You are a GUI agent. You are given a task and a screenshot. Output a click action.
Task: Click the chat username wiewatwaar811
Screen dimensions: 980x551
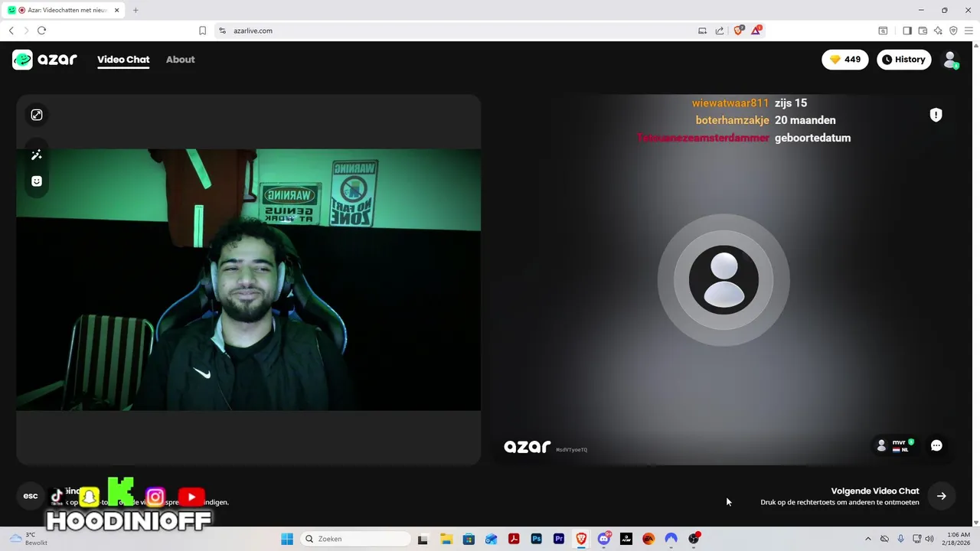pos(730,103)
